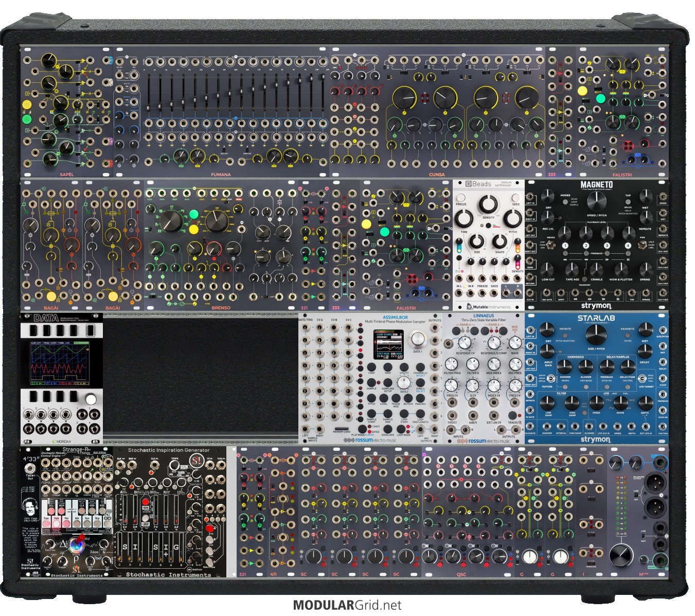Click the Tacet Out jack on 4'33"
Image resolution: width=695 pixels, height=616 pixels.
tap(31, 468)
